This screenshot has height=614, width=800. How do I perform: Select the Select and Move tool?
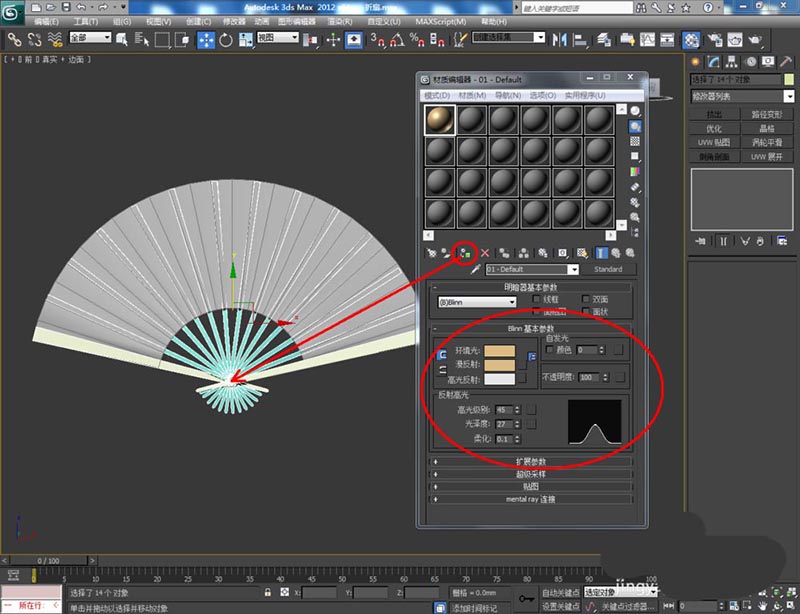[x=207, y=40]
